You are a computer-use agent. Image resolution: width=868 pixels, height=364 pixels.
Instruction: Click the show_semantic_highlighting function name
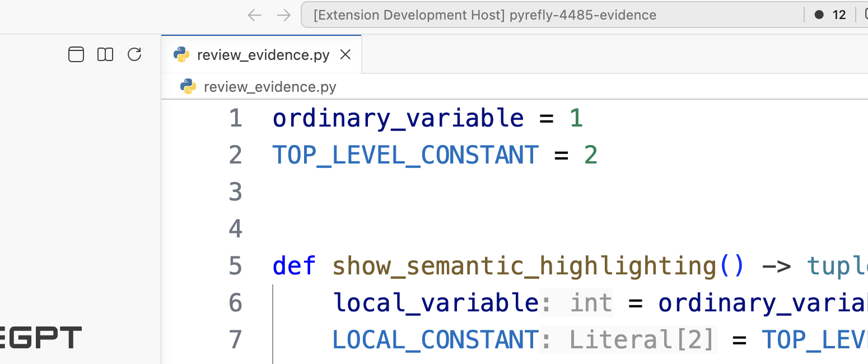525,267
